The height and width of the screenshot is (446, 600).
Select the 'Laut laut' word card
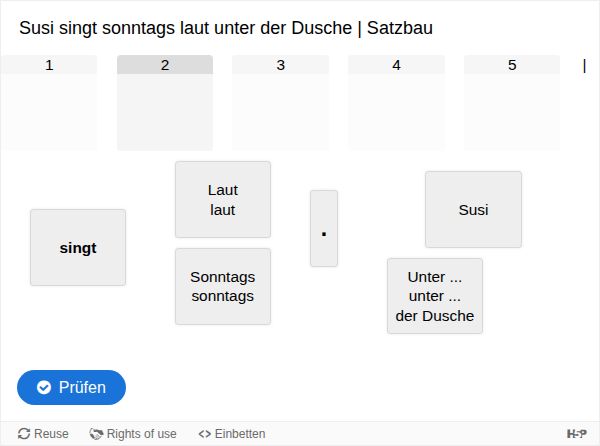(x=223, y=199)
